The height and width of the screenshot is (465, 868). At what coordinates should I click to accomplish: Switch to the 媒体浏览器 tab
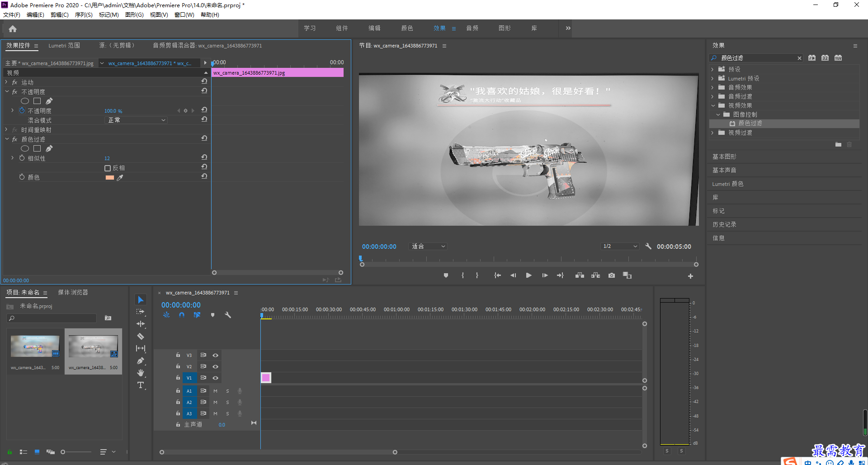tap(73, 292)
